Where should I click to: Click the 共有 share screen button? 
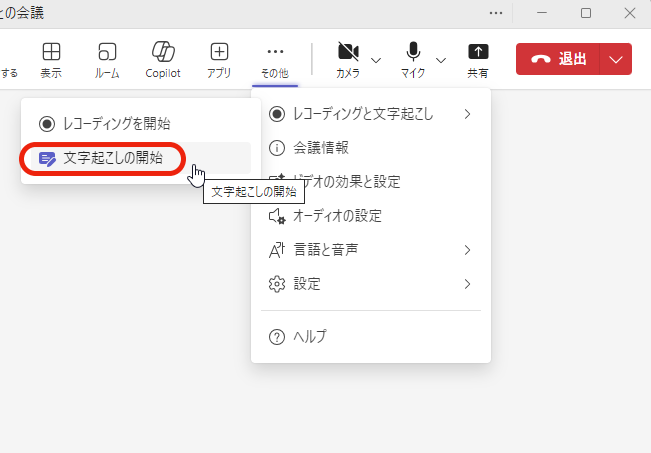478,60
